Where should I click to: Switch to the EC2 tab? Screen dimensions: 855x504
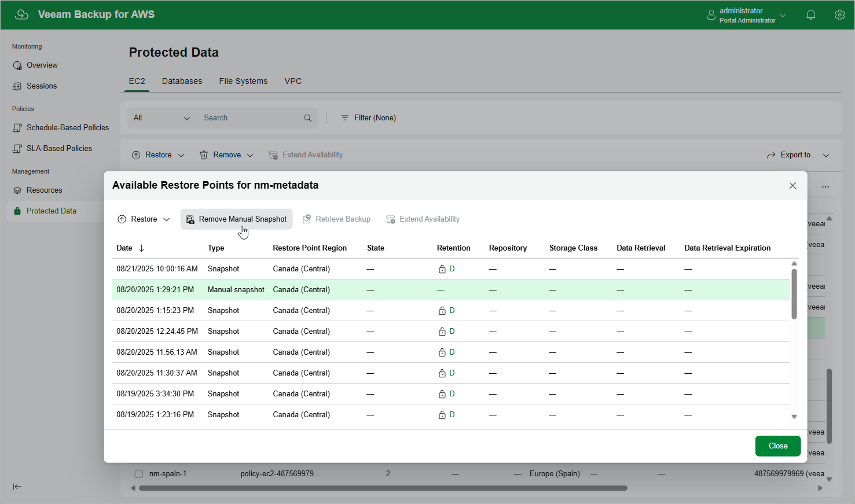137,81
